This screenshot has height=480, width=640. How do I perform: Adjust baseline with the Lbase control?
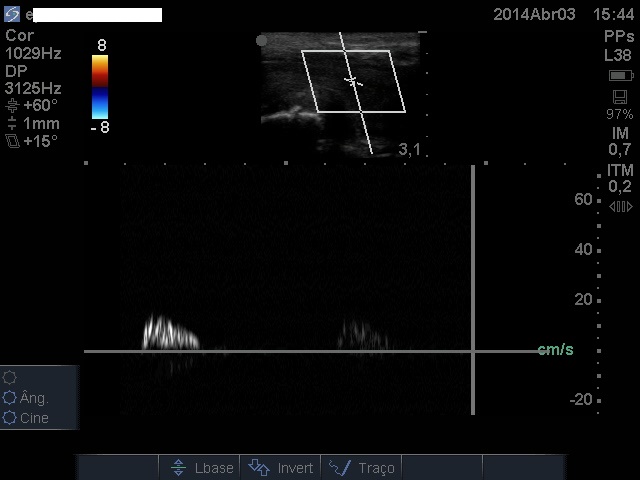202,468
